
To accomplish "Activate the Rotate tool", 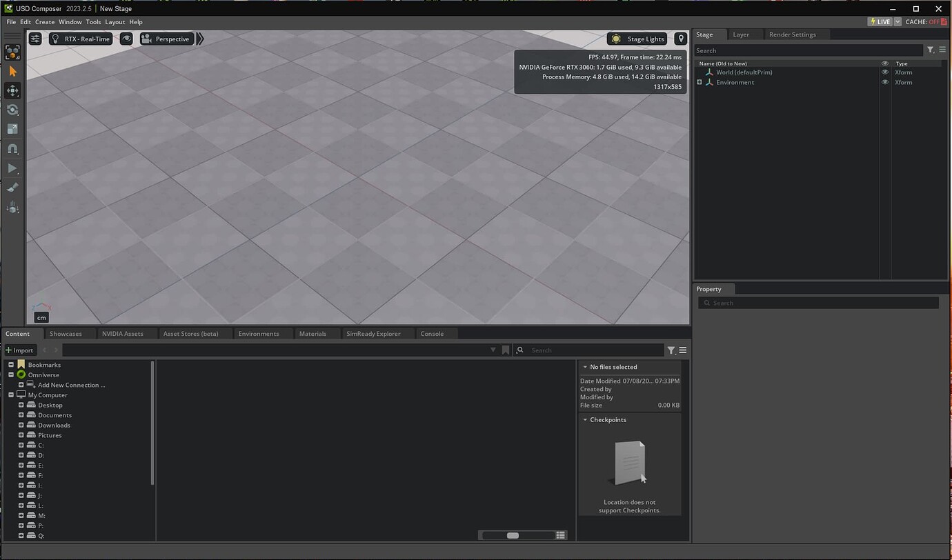I will tap(12, 110).
